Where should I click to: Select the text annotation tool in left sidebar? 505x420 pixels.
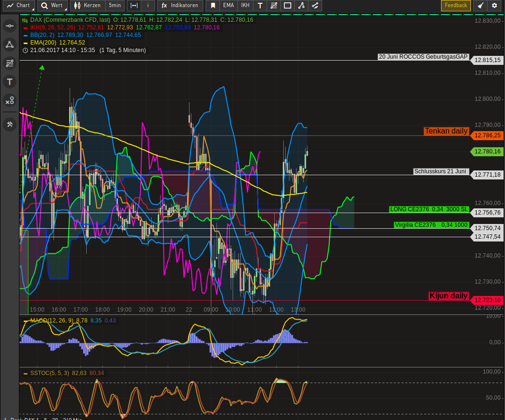coord(9,81)
